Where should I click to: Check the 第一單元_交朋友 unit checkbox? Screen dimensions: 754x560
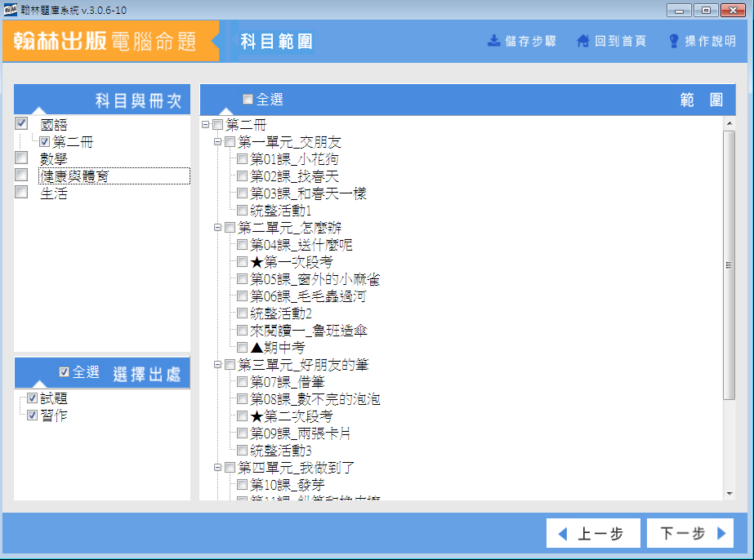pos(230,142)
